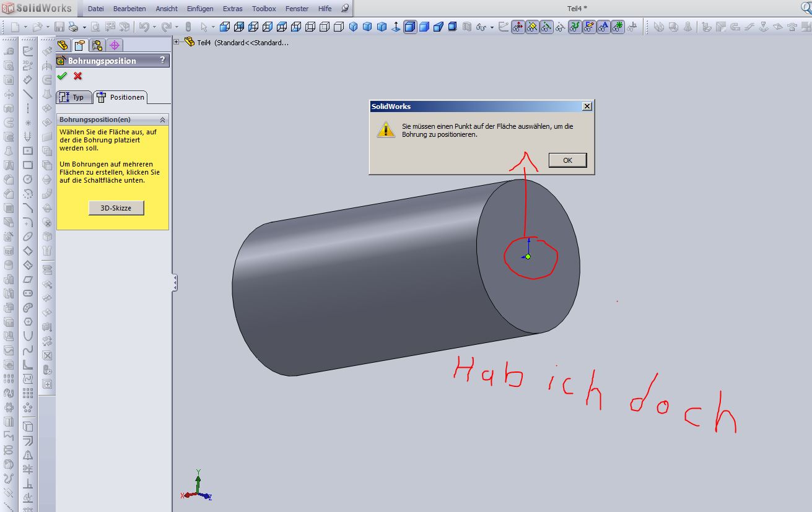Image resolution: width=812 pixels, height=512 pixels.
Task: Click the Print preview icon
Action: (x=95, y=27)
